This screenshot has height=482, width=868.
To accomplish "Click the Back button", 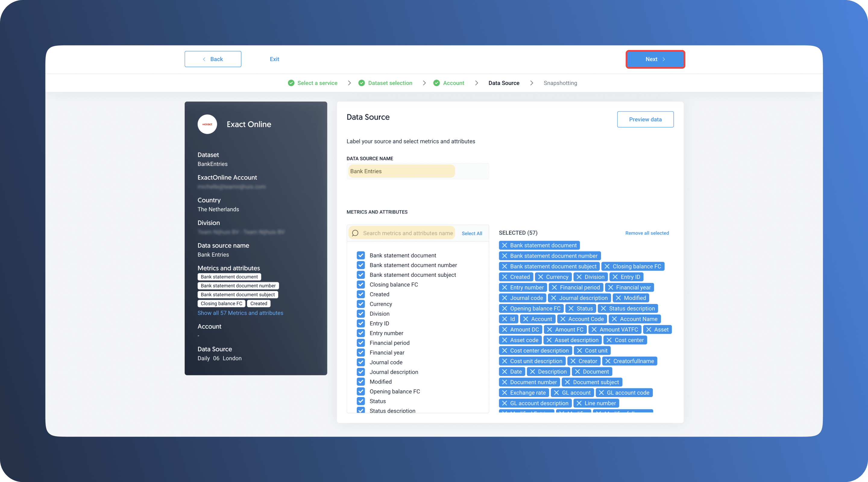I will tap(213, 59).
